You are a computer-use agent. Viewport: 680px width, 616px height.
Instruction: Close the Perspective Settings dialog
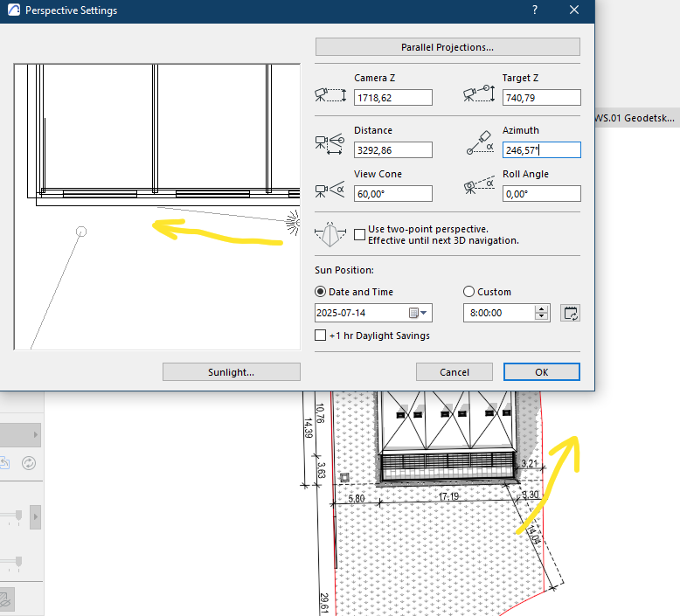coord(574,10)
